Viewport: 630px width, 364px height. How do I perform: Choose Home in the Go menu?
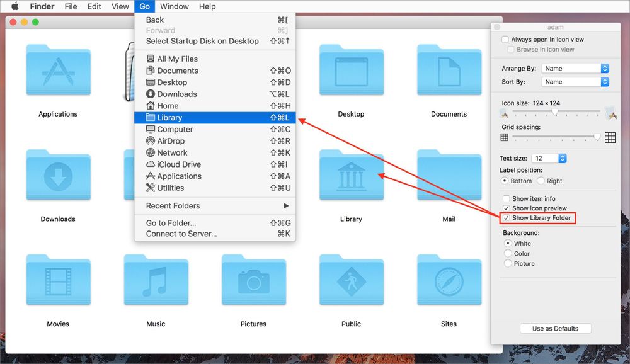215,106
